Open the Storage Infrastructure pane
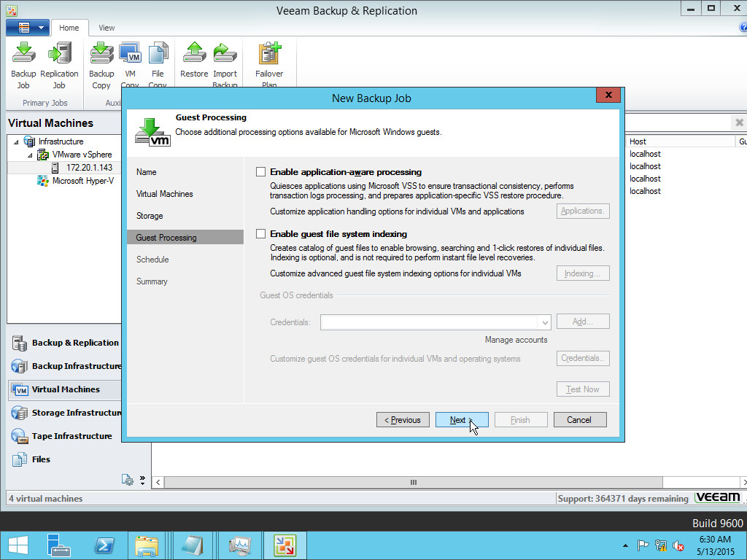The width and height of the screenshot is (747, 560). [x=65, y=413]
